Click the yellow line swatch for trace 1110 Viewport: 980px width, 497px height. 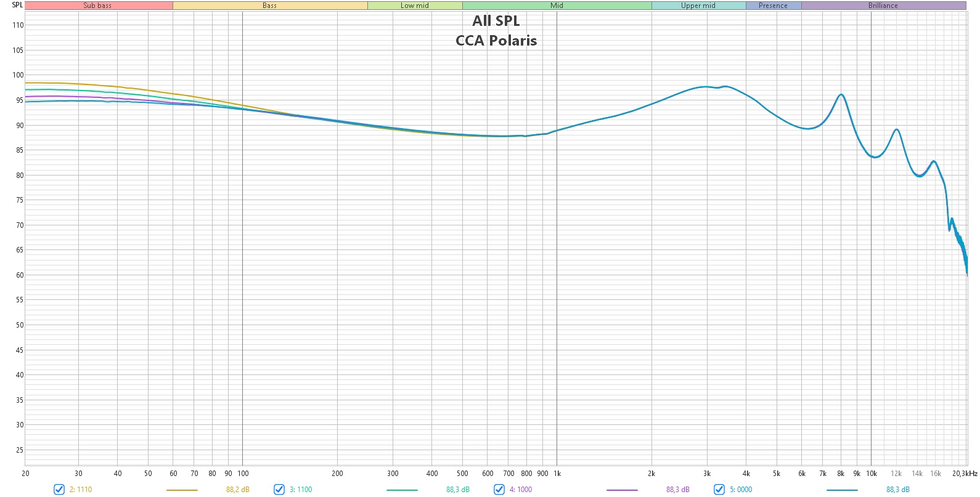pos(182,490)
